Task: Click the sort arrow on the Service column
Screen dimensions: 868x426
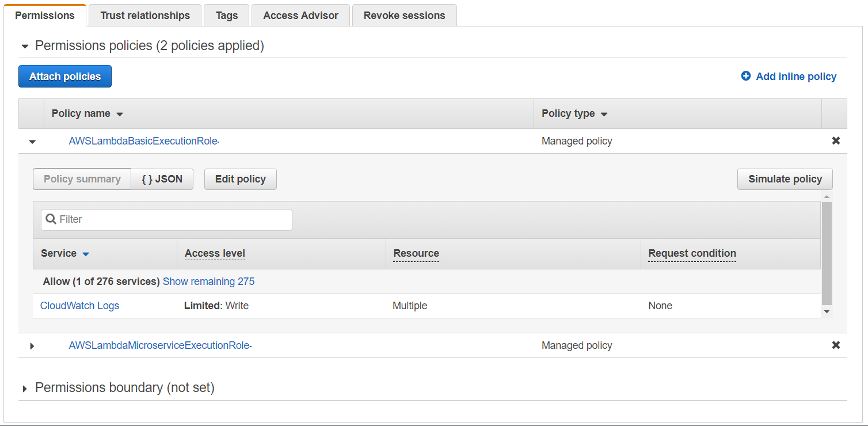Action: (85, 254)
